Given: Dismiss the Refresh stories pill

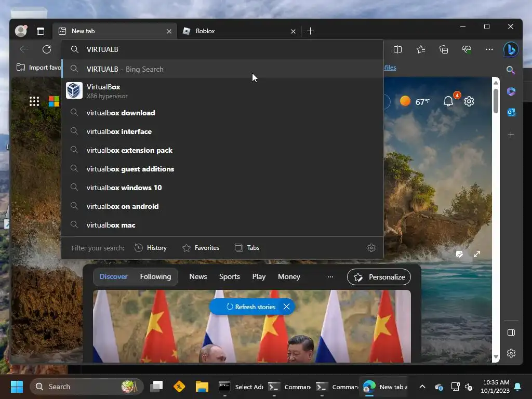Looking at the screenshot, I should pyautogui.click(x=286, y=307).
